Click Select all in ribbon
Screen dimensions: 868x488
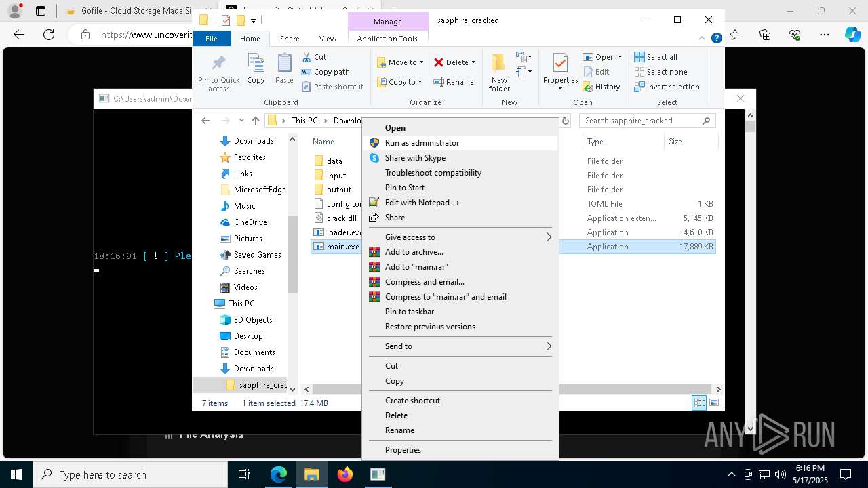(x=656, y=57)
